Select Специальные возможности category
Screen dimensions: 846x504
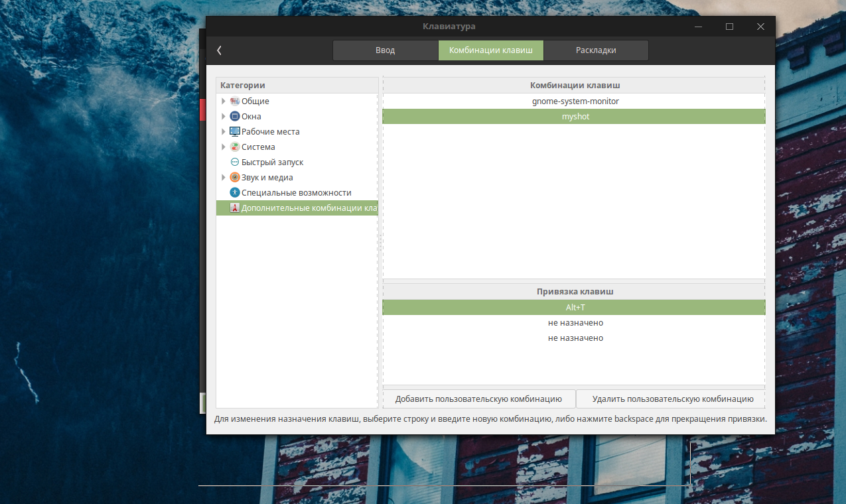297,193
